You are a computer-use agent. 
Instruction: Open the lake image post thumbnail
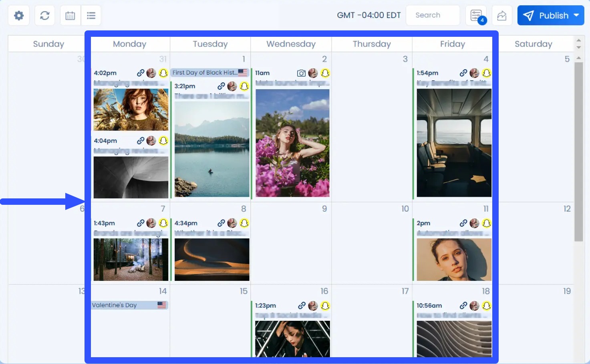point(212,149)
